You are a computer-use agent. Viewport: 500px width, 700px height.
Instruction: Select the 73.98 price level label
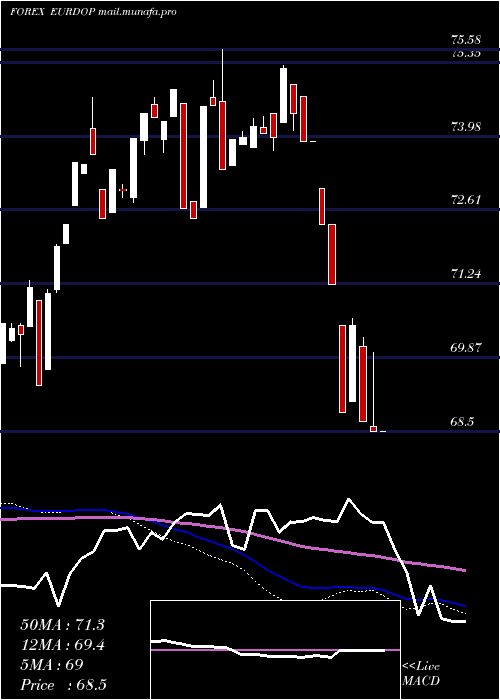pyautogui.click(x=466, y=126)
